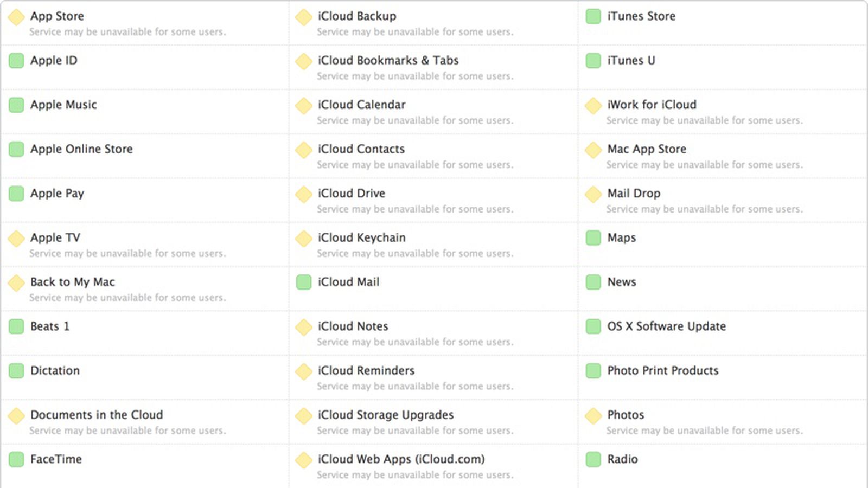Click the green square next to FaceTime
This screenshot has height=488, width=868.
click(x=16, y=459)
